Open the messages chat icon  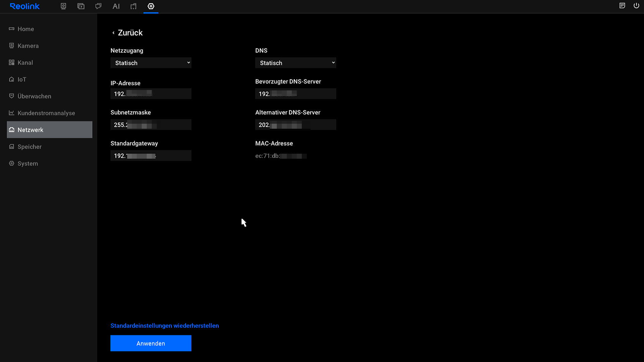[98, 6]
